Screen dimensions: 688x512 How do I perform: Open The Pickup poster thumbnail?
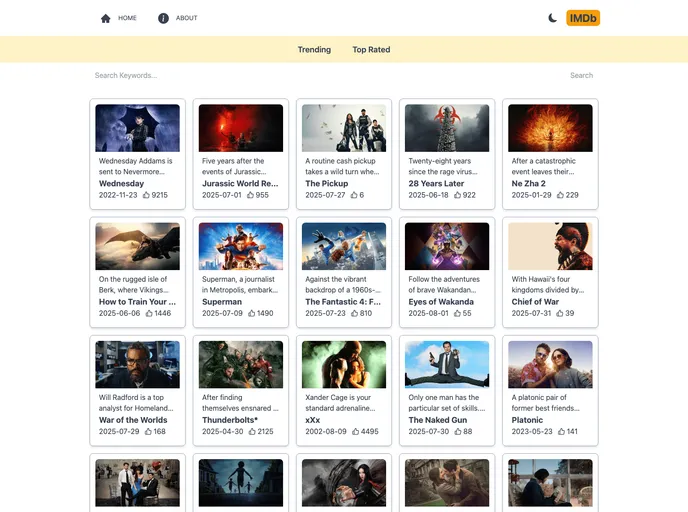[344, 128]
